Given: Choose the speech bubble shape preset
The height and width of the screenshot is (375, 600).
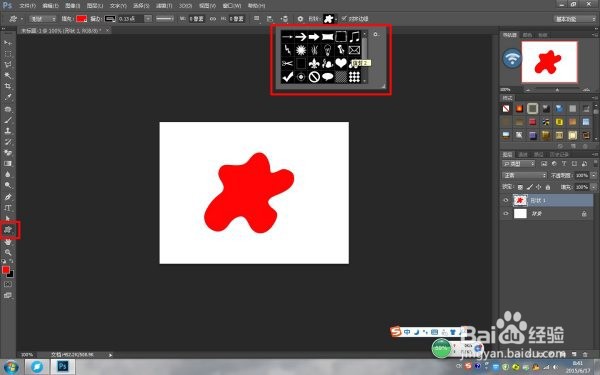Looking at the screenshot, I should click(x=328, y=77).
